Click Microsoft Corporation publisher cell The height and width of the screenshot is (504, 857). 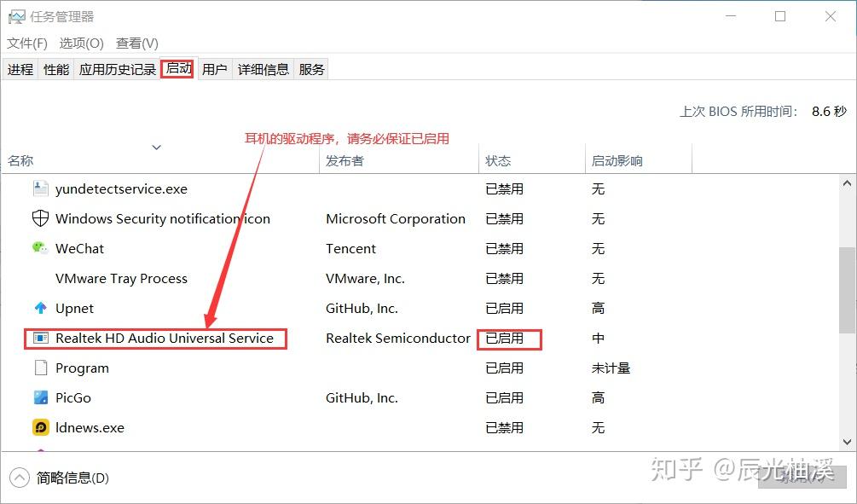396,218
